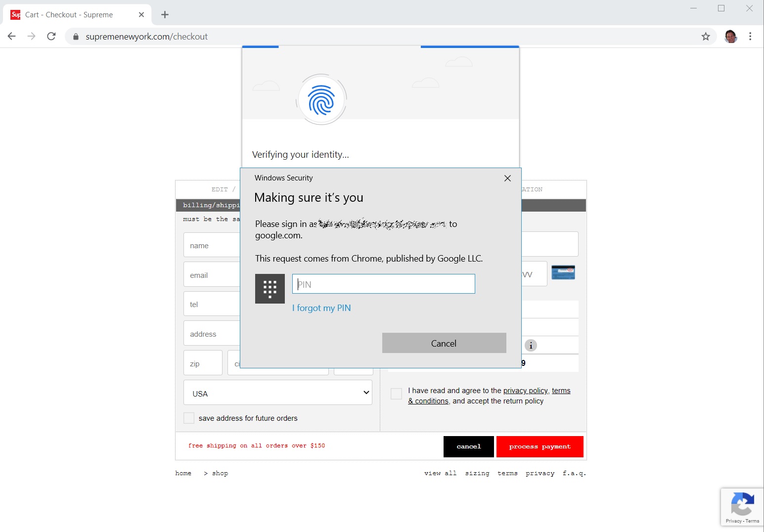
Task: Click the zip field on checkout form
Action: 203,363
